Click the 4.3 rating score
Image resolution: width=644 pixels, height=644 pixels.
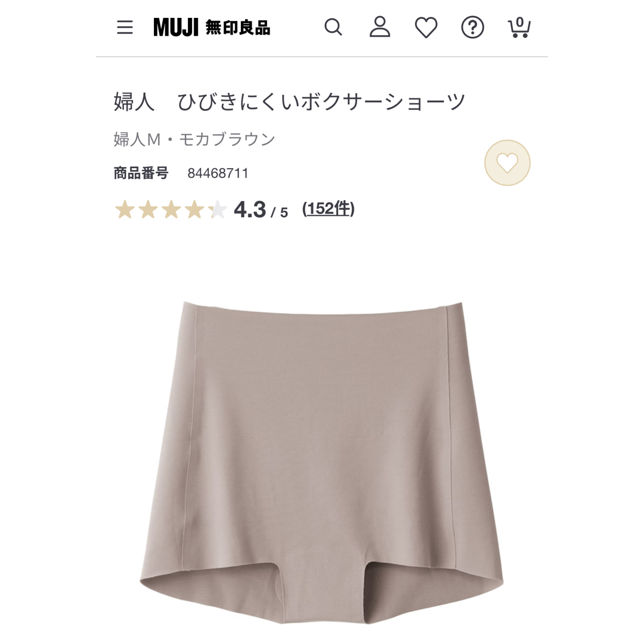coord(250,209)
